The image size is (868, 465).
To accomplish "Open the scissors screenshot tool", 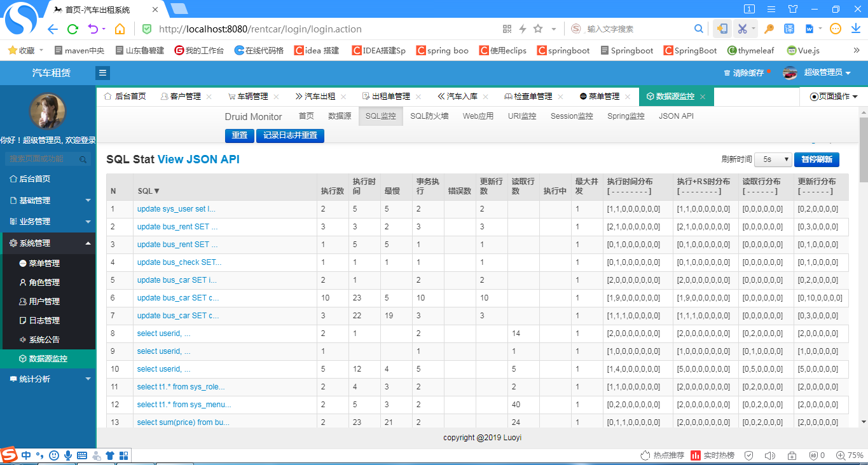I will pyautogui.click(x=741, y=29).
